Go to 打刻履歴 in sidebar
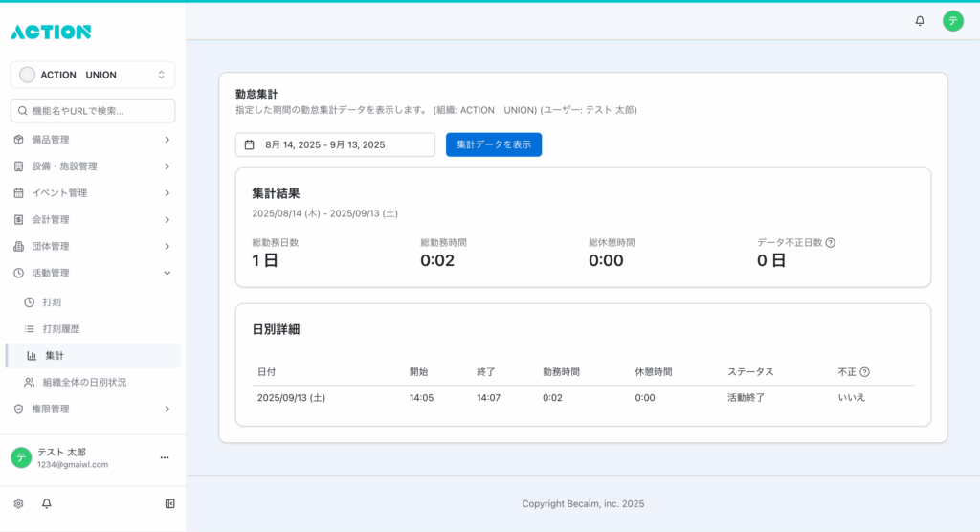This screenshot has width=980, height=532. point(61,329)
